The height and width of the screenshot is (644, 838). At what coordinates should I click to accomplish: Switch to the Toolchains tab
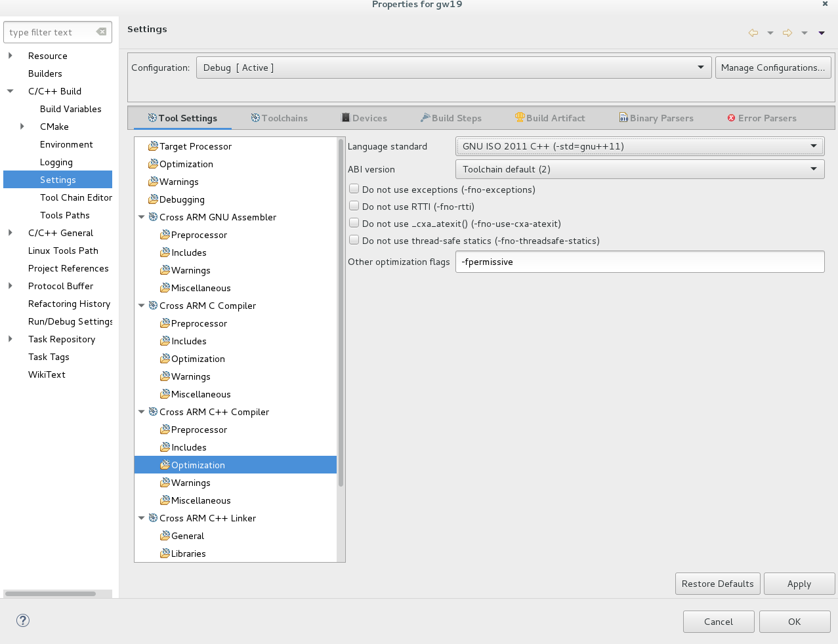tap(279, 118)
